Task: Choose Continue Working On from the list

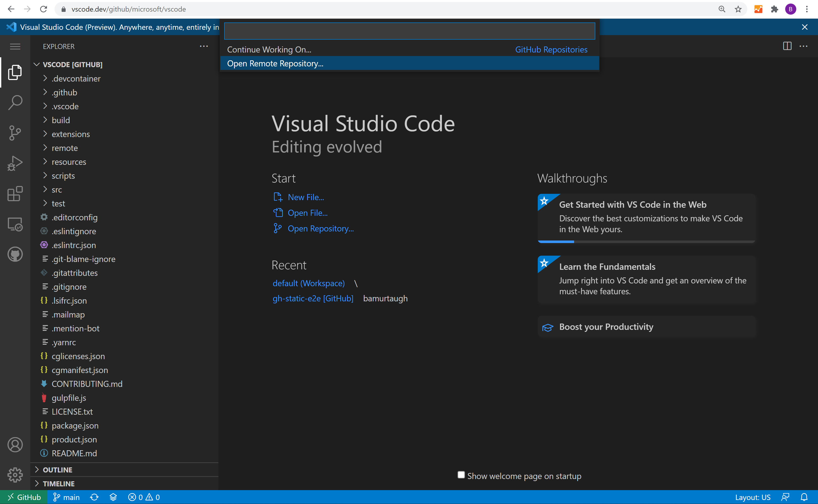Action: point(269,49)
